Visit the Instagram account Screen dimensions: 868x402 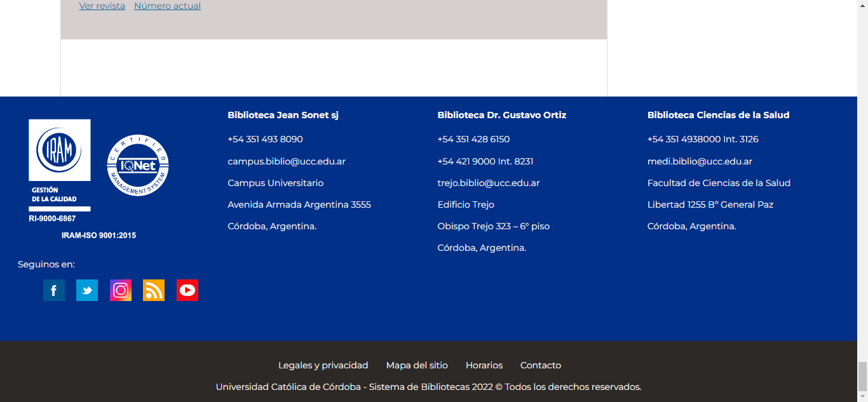(120, 290)
